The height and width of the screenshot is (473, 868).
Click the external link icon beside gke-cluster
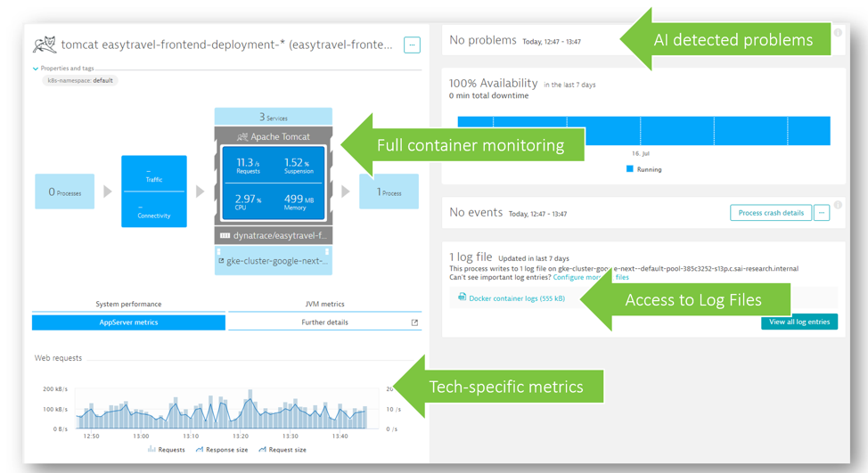click(221, 261)
